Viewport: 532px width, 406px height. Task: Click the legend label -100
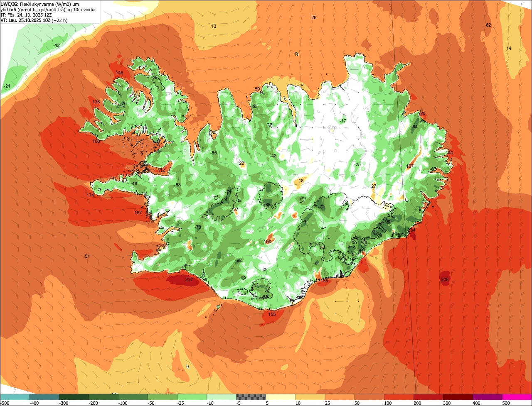point(123,403)
